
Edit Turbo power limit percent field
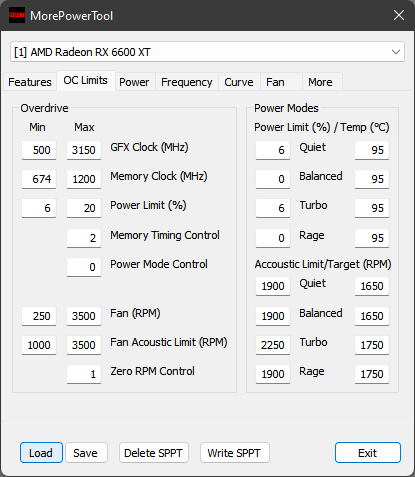[x=273, y=208]
